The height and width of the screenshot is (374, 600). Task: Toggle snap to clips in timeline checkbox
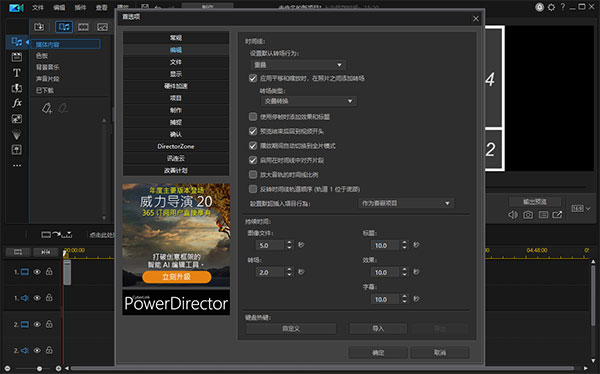click(253, 160)
